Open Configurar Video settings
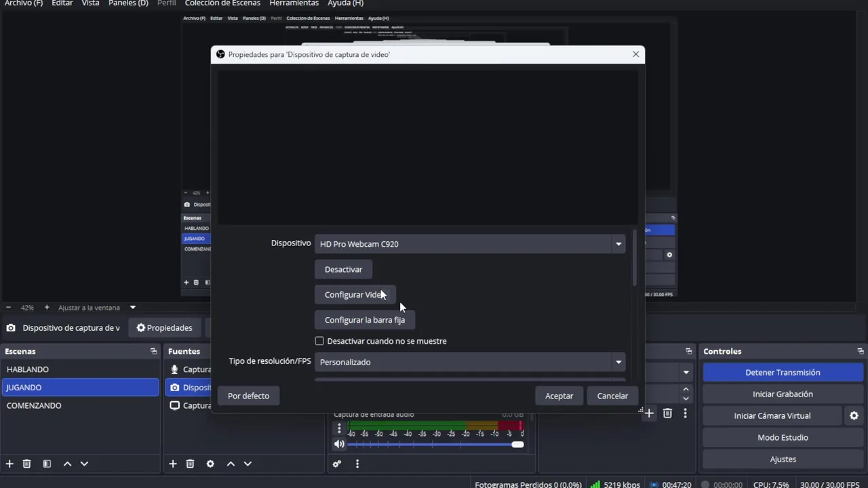The image size is (868, 488). point(355,295)
